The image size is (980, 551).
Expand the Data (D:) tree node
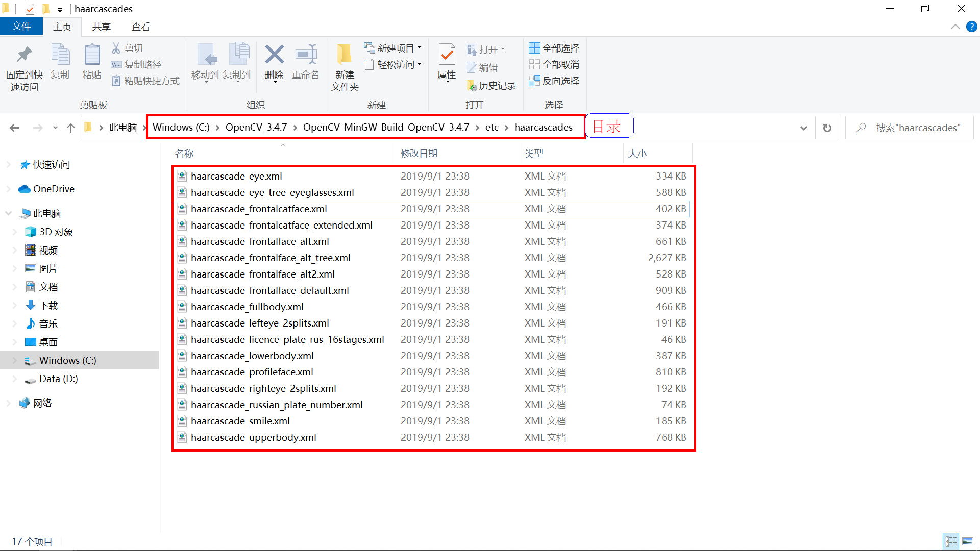pyautogui.click(x=15, y=379)
